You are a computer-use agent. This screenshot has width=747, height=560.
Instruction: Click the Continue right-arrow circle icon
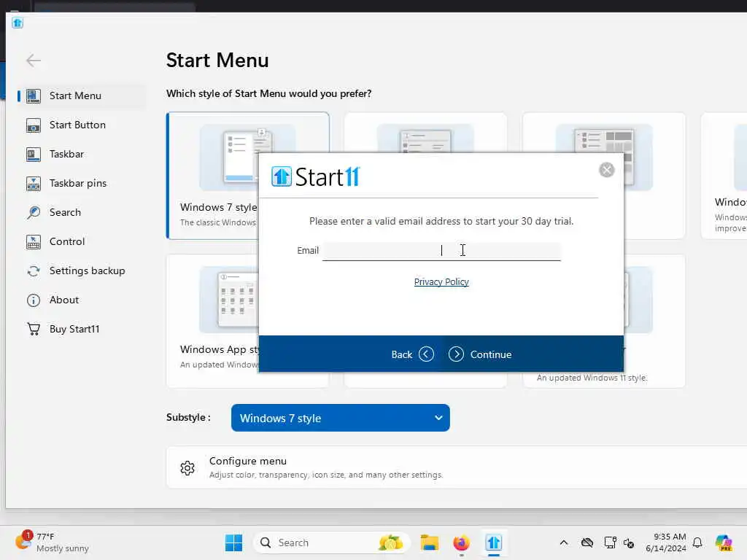tap(456, 354)
